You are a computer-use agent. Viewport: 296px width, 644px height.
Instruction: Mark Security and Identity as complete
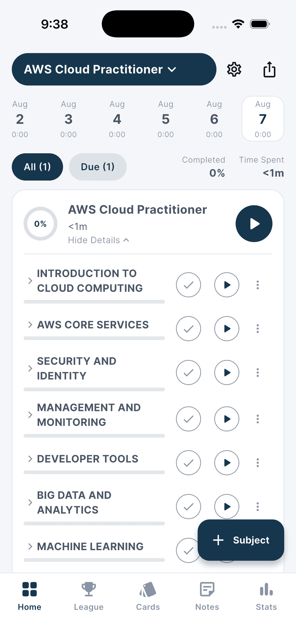click(188, 373)
